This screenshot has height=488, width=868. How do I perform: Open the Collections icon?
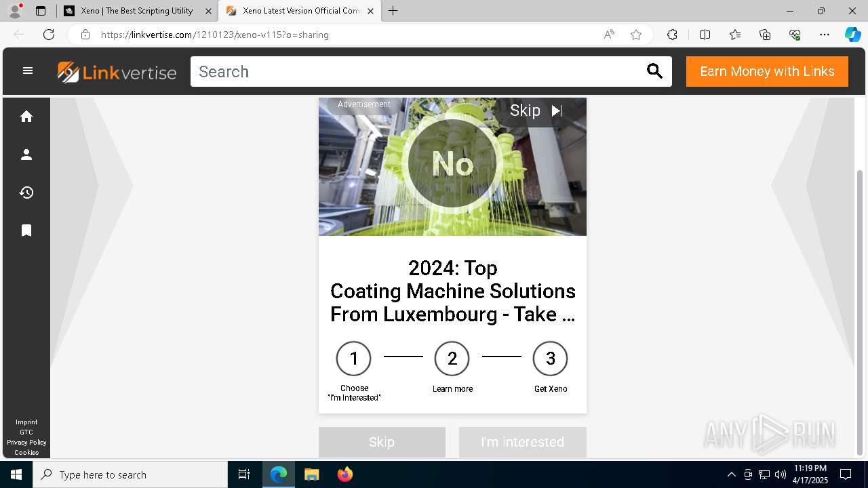[x=765, y=35]
